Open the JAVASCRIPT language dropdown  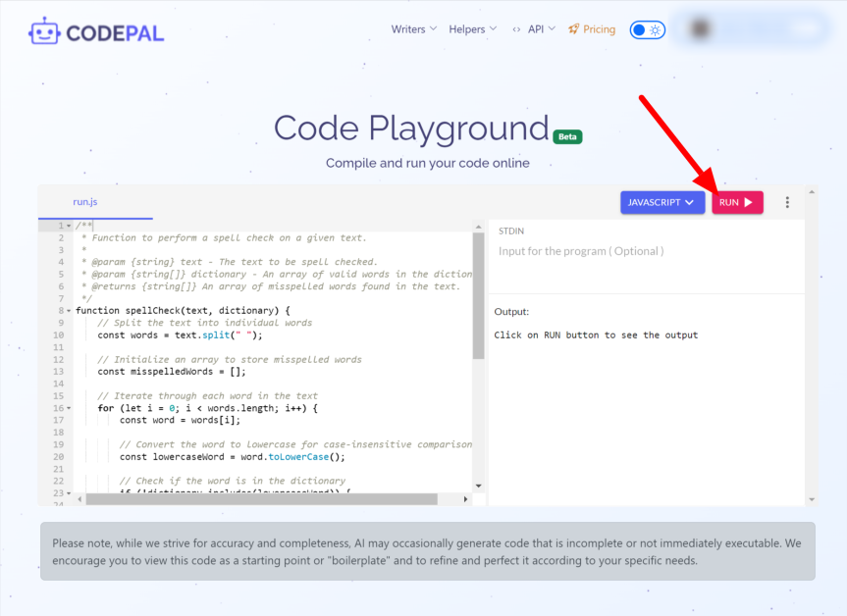[662, 201]
